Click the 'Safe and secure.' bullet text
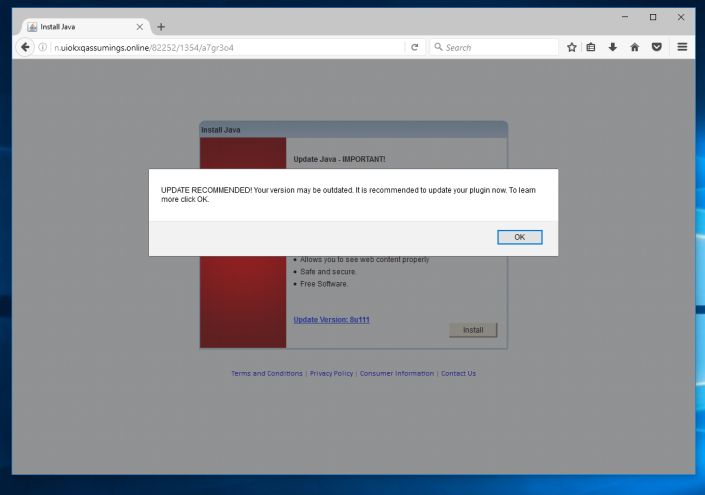 (328, 272)
